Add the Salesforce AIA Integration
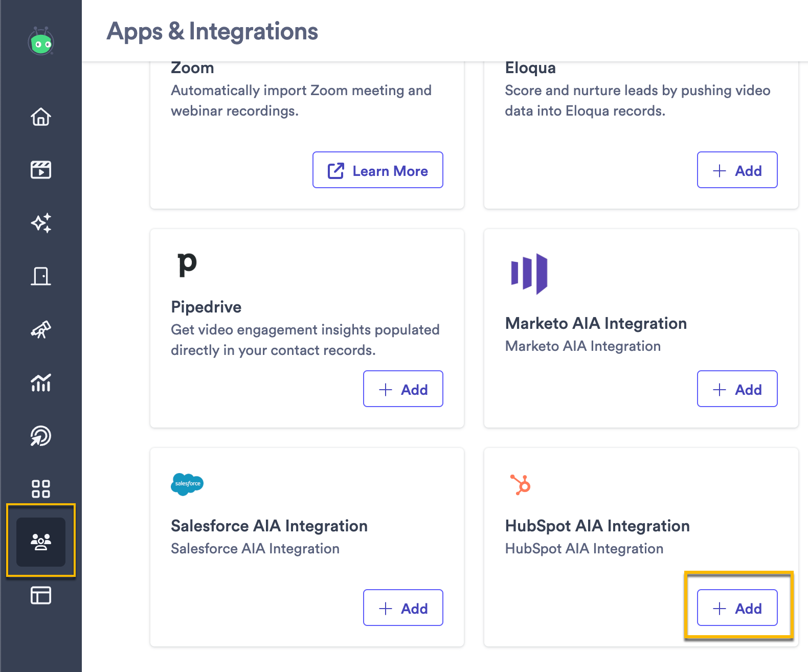Viewport: 808px width, 672px height. [x=403, y=608]
